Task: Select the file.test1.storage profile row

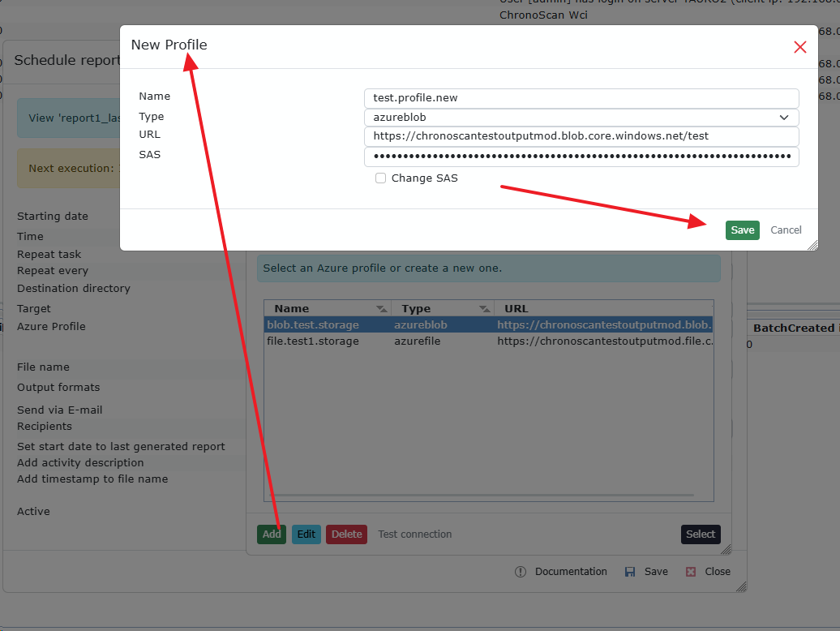Action: coord(313,341)
